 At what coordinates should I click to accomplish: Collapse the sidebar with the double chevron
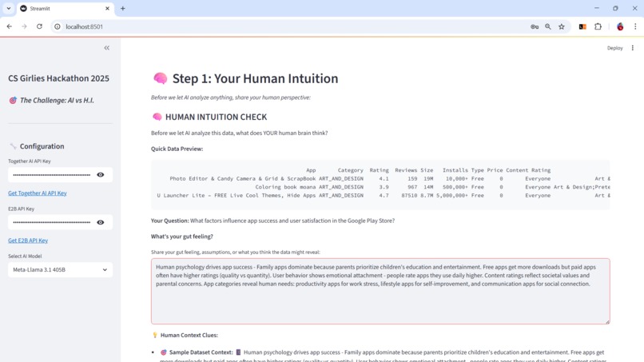107,48
